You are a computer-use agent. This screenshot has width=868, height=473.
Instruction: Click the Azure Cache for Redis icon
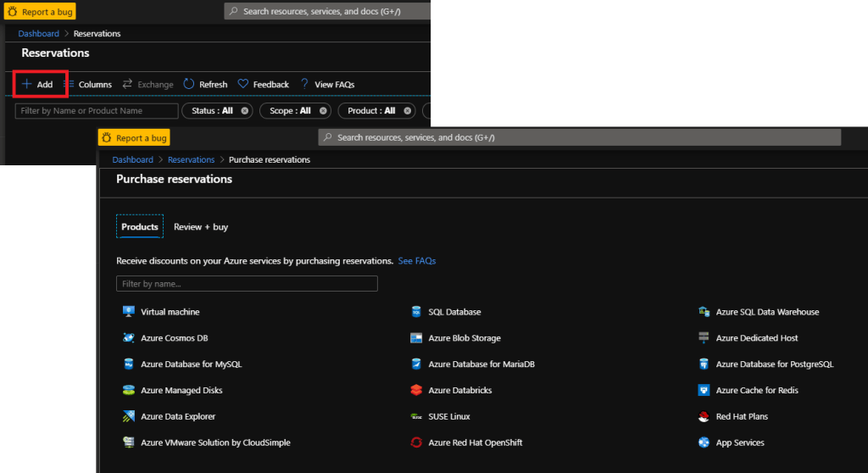(x=704, y=391)
